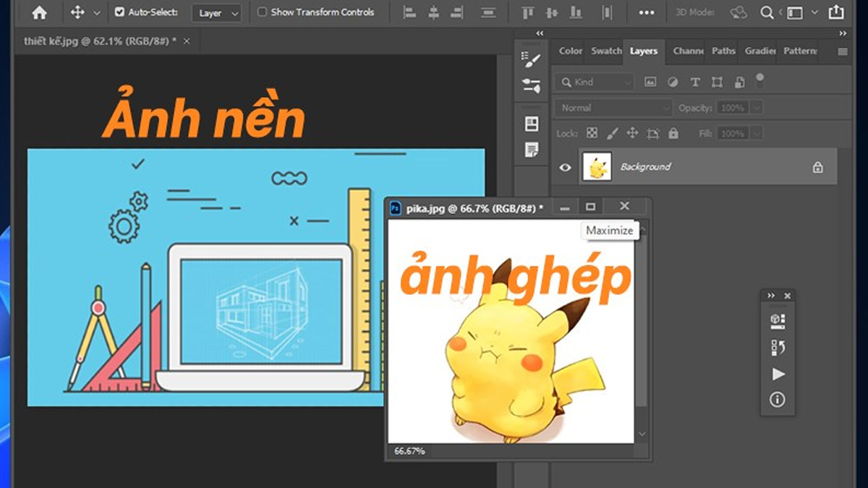Screen dimensions: 868x488
Task: Enable the Auto-Select checkbox
Action: click(x=119, y=12)
